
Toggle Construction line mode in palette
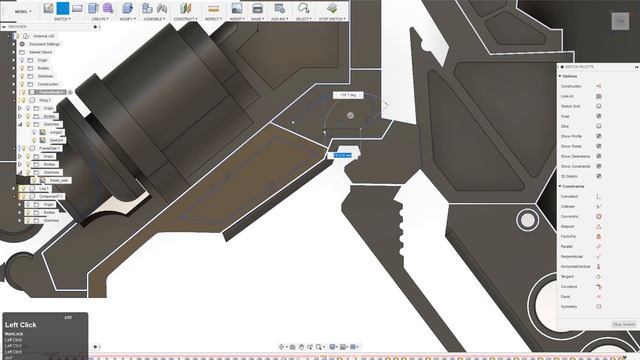pyautogui.click(x=599, y=86)
